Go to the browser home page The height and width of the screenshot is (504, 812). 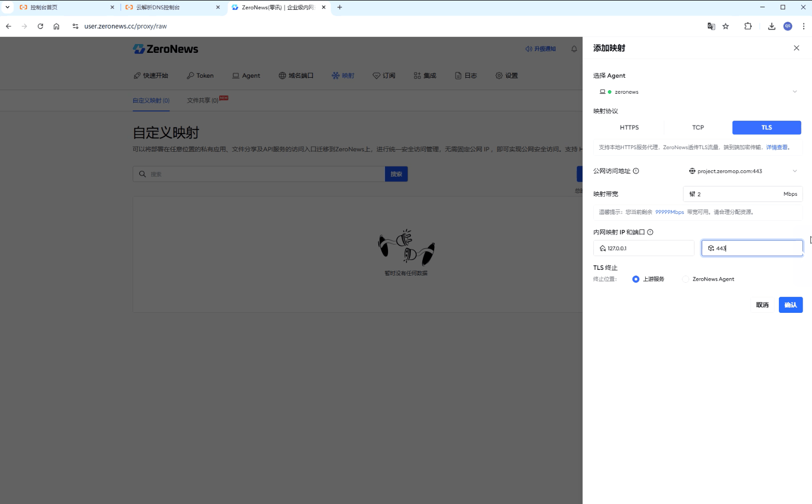(x=56, y=26)
